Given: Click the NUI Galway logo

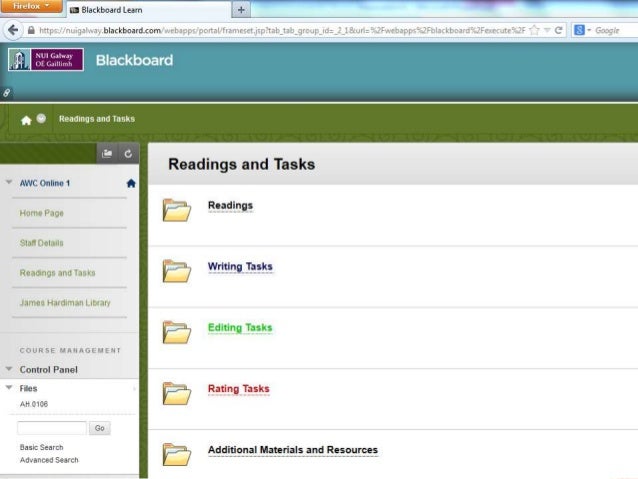Looking at the screenshot, I should coord(46,59).
